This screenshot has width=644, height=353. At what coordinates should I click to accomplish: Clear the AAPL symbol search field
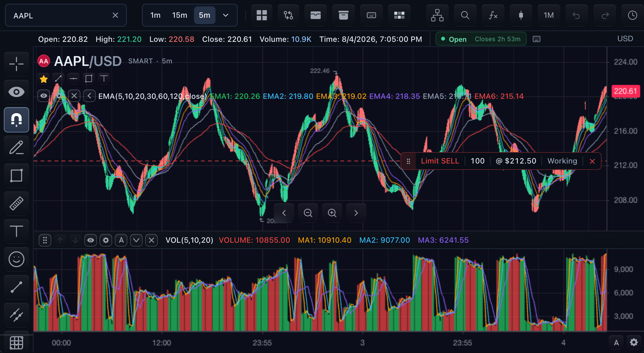click(x=115, y=15)
